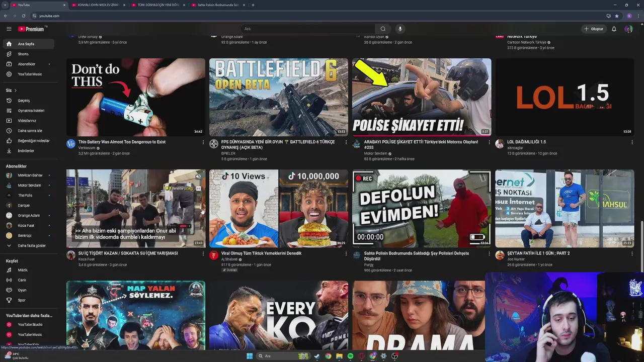Toggle mute on SU İÇ TİŞÖRT preview
The height and width of the screenshot is (362, 644).
pyautogui.click(x=198, y=176)
